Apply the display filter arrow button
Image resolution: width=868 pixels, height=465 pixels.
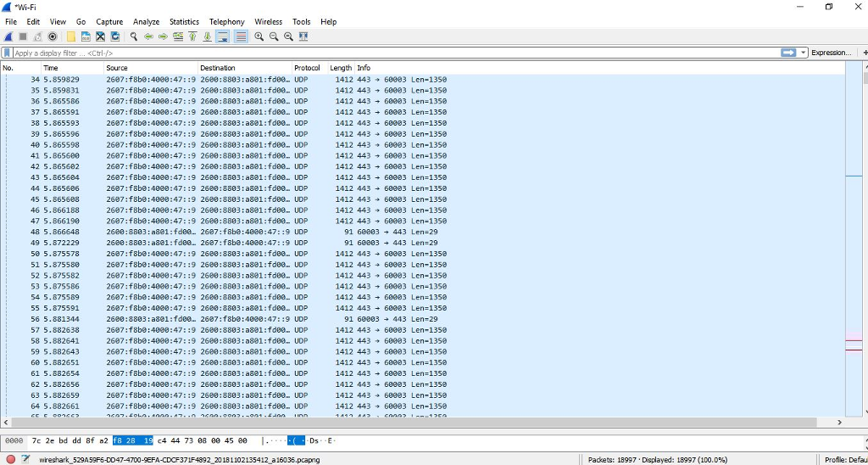point(788,53)
